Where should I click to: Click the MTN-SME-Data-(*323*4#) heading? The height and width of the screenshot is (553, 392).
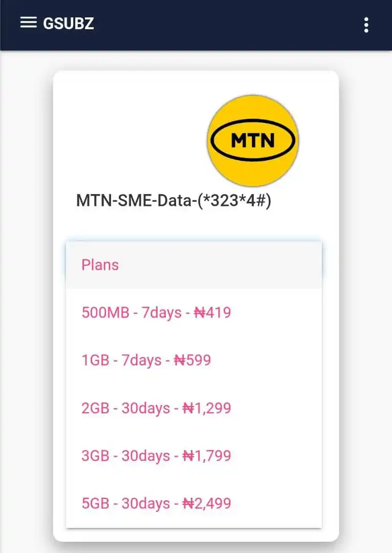click(x=173, y=201)
